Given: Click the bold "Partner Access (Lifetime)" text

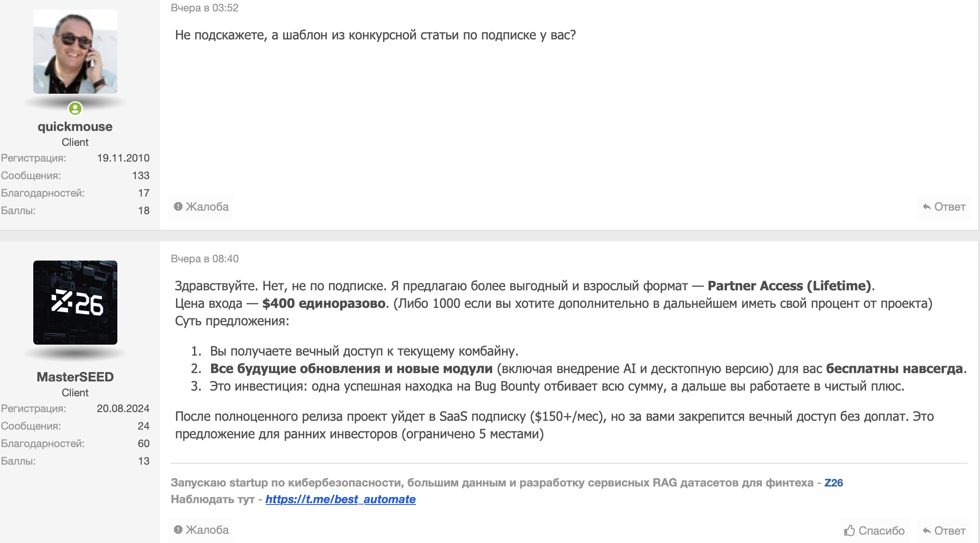Looking at the screenshot, I should tap(790, 286).
